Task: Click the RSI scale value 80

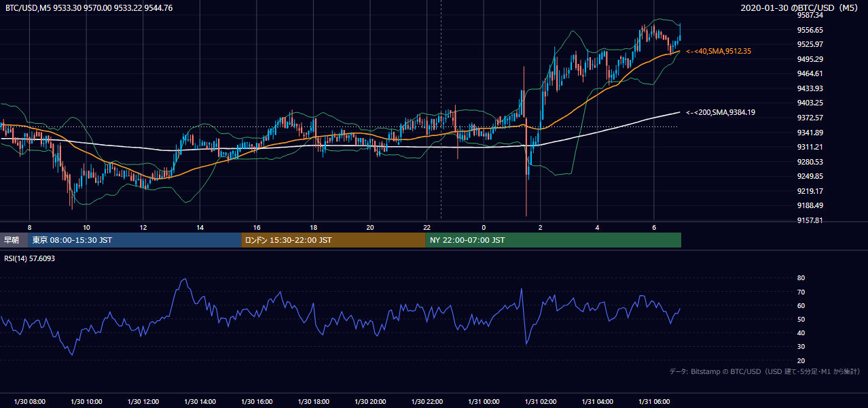Action: click(801, 278)
